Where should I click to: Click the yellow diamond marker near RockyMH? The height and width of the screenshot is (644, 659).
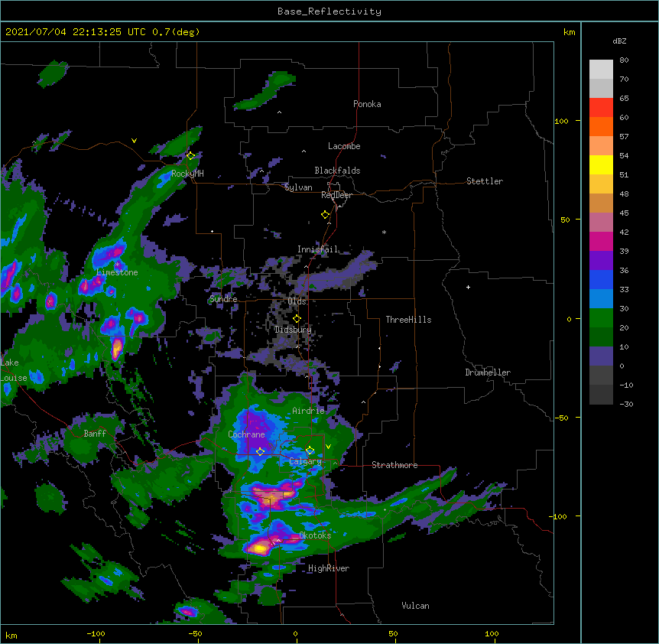click(191, 156)
